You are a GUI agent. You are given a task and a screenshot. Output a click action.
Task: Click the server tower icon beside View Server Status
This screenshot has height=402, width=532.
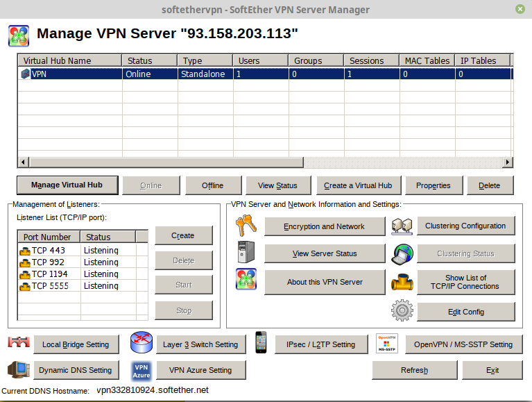pyautogui.click(x=246, y=252)
